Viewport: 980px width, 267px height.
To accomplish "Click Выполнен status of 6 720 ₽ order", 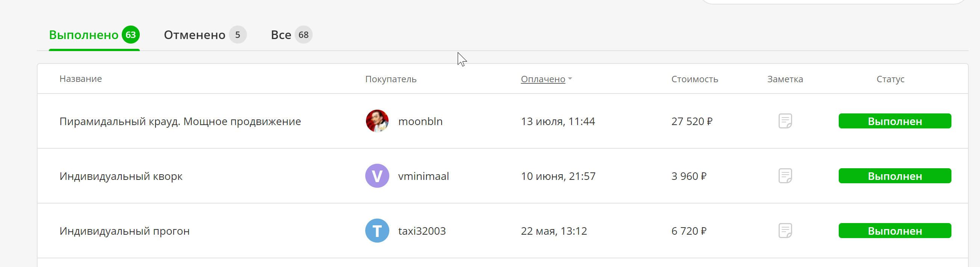I will click(894, 231).
